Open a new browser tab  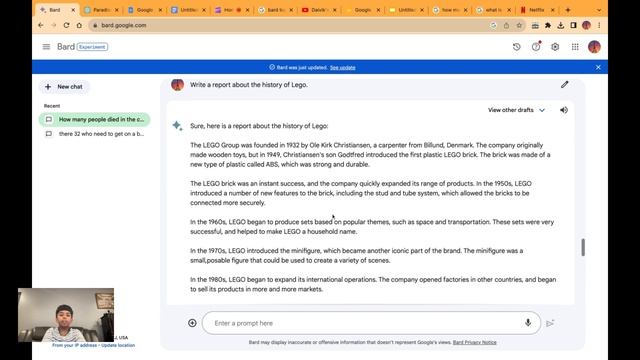click(568, 10)
